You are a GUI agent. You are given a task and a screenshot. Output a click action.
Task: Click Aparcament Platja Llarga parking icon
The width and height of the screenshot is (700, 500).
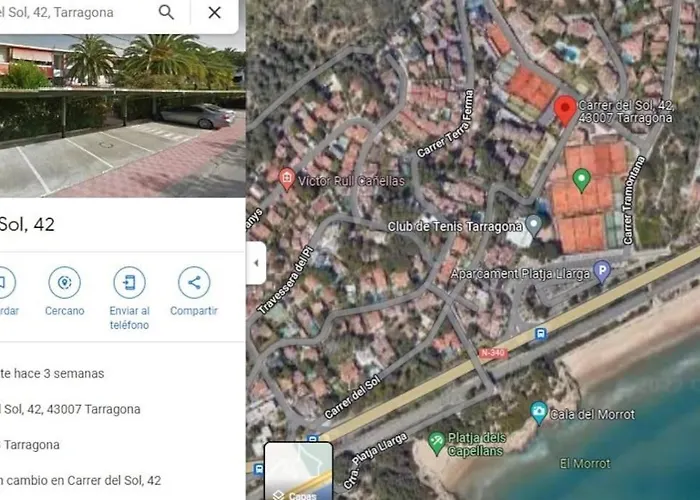602,271
